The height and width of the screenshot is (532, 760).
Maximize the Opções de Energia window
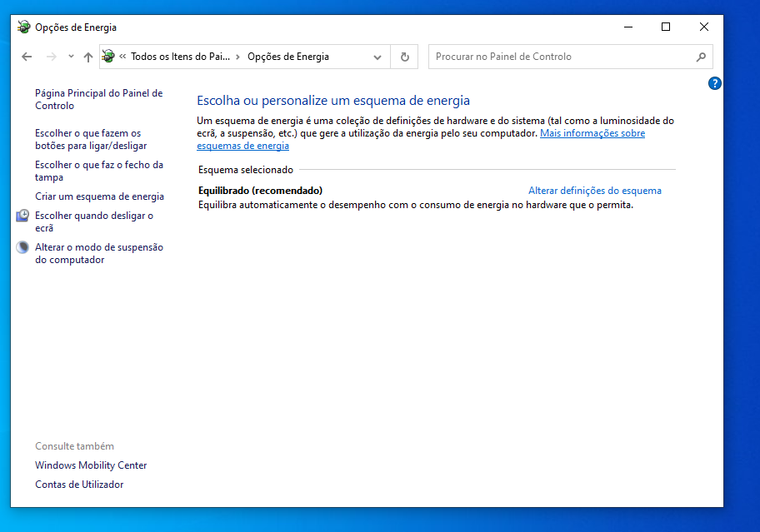pos(666,27)
